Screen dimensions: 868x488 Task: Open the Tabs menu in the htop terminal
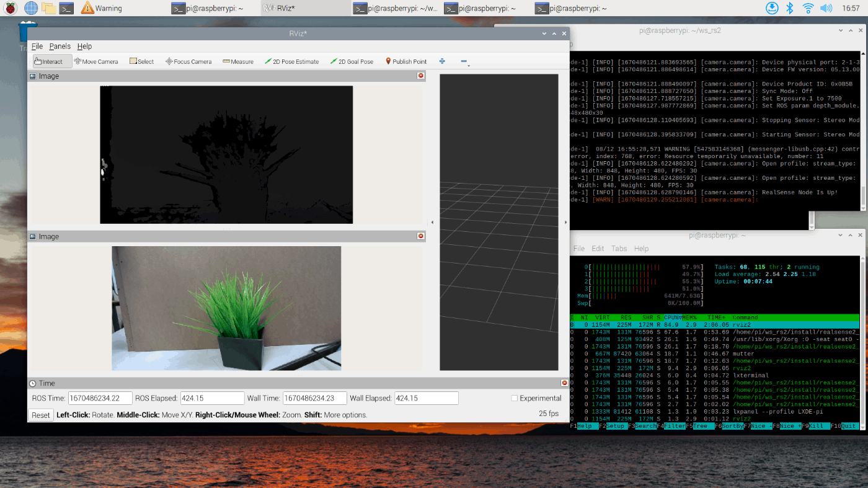(619, 248)
